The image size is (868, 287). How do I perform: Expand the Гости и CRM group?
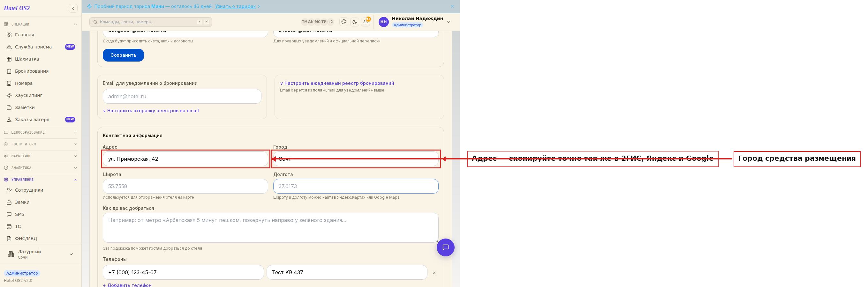click(41, 144)
